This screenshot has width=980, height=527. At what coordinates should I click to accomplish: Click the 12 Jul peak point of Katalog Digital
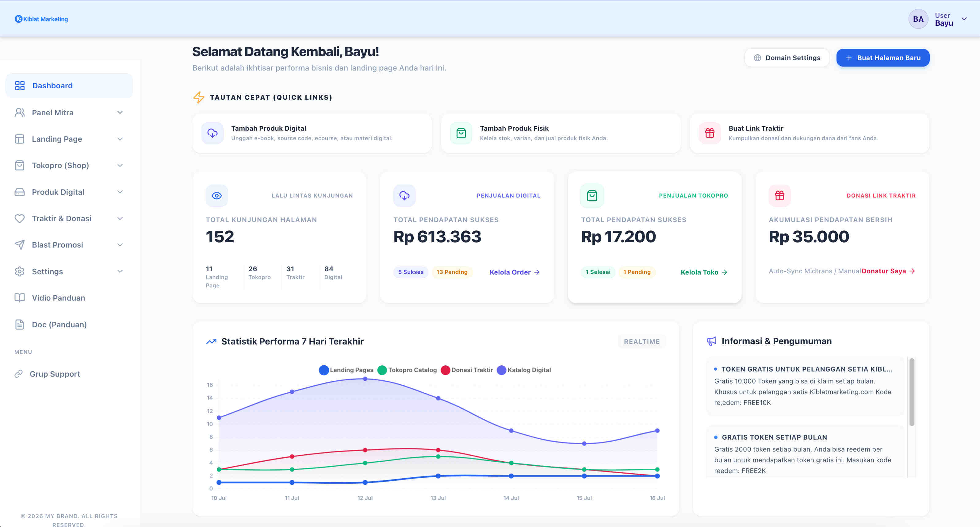coord(365,379)
